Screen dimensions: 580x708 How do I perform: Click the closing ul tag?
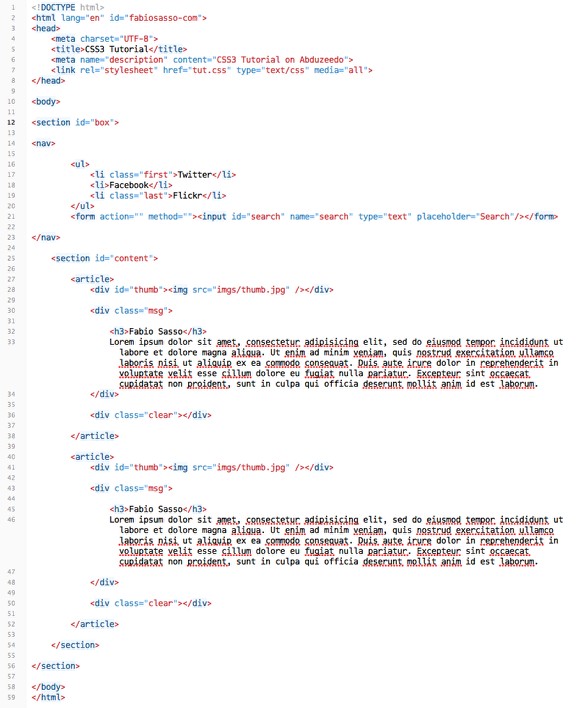click(82, 206)
